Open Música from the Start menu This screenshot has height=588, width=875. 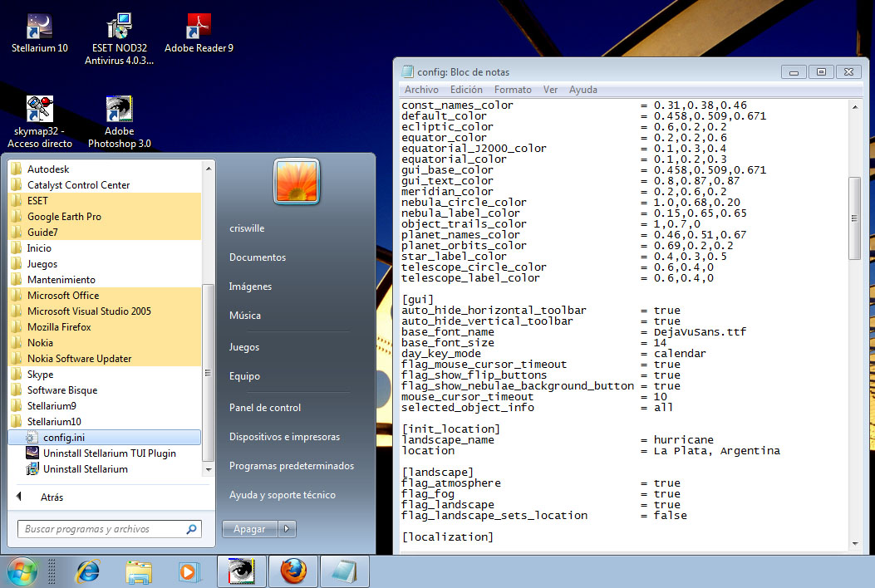coord(245,316)
